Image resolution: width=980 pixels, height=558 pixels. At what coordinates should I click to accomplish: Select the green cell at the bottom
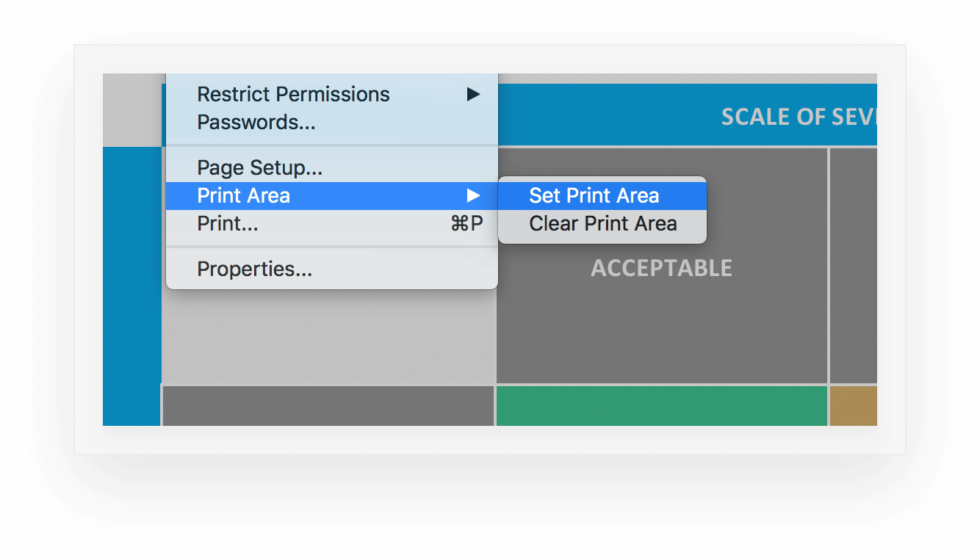pyautogui.click(x=662, y=405)
